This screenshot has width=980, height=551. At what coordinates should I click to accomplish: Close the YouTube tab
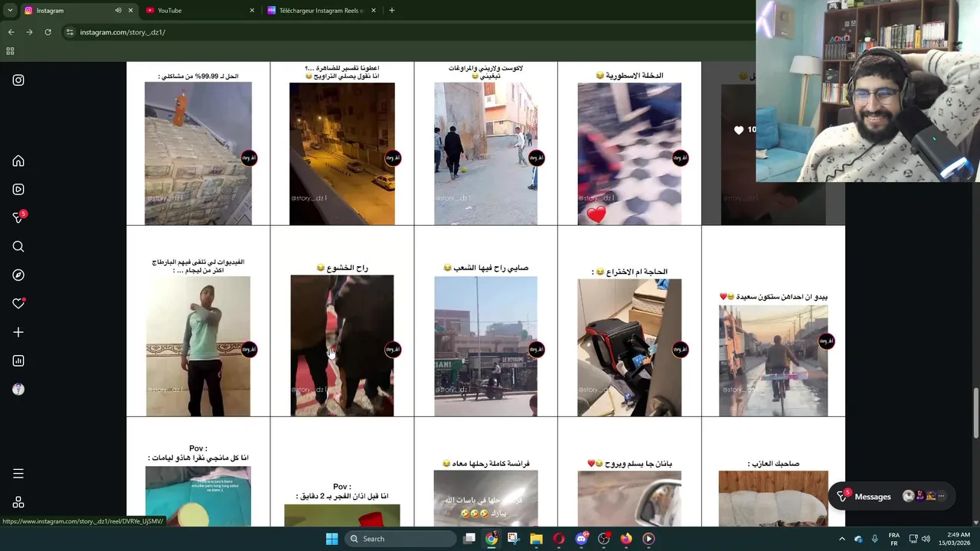click(x=252, y=11)
